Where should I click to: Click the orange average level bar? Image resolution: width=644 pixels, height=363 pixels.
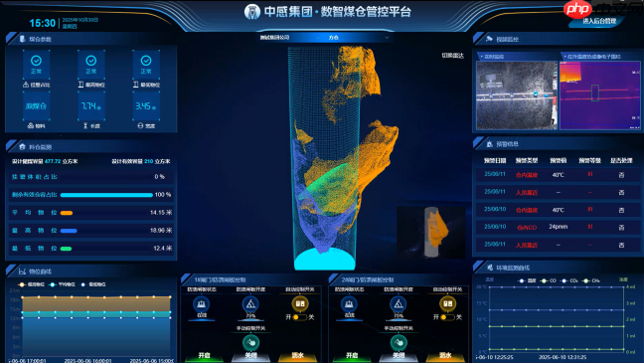(x=67, y=213)
